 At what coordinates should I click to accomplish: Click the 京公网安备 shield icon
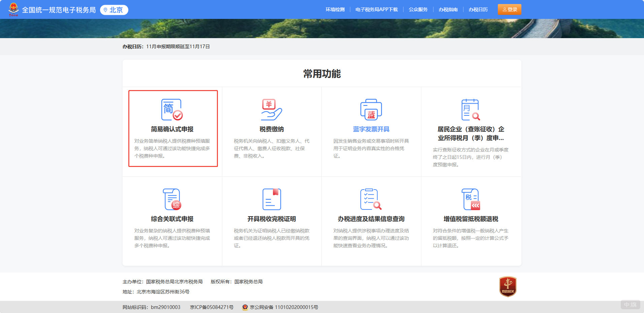(245, 307)
